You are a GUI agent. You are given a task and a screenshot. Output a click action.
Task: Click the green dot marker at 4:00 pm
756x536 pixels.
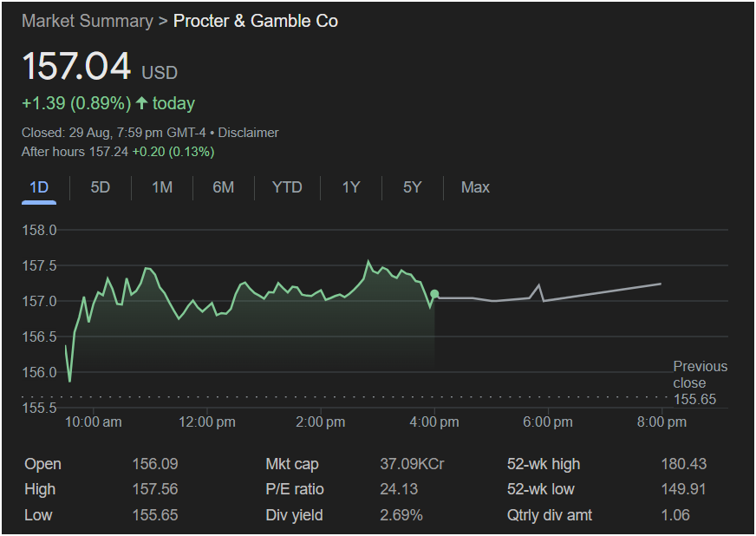(x=434, y=294)
